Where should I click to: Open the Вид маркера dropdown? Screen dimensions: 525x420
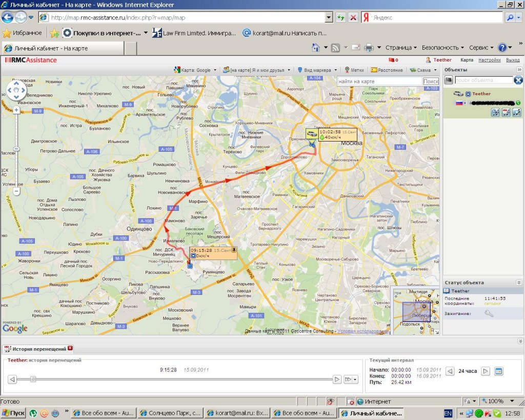[x=317, y=70]
